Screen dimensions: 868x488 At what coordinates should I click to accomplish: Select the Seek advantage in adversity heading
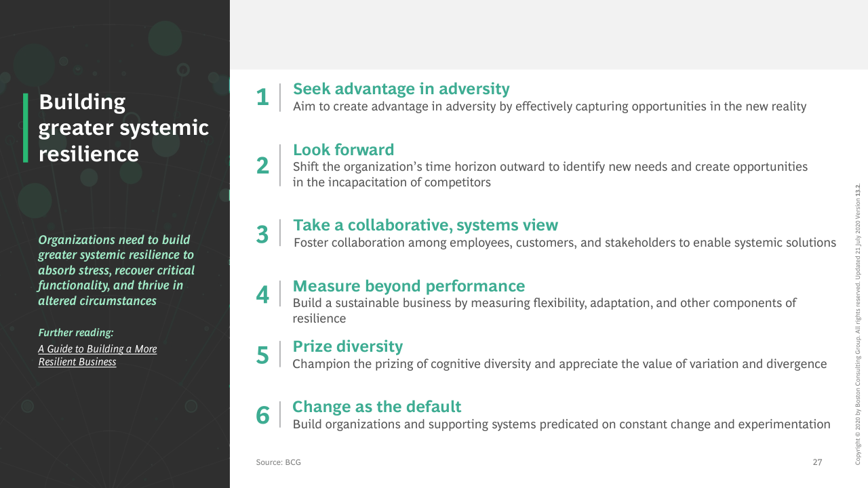[401, 89]
